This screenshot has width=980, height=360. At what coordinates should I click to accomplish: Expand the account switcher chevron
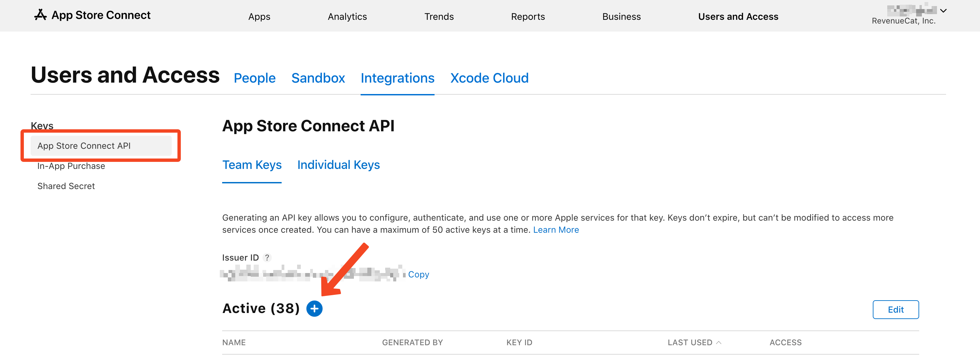tap(943, 11)
